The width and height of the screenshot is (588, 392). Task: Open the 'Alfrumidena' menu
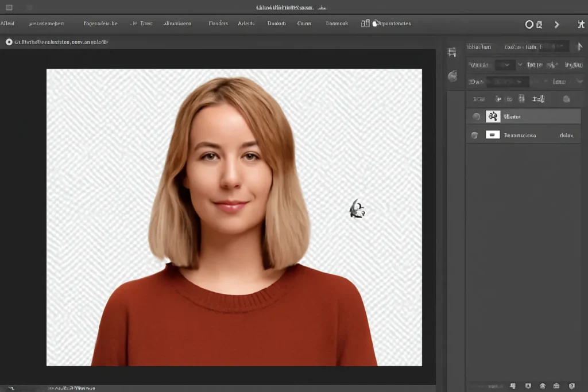pos(177,23)
